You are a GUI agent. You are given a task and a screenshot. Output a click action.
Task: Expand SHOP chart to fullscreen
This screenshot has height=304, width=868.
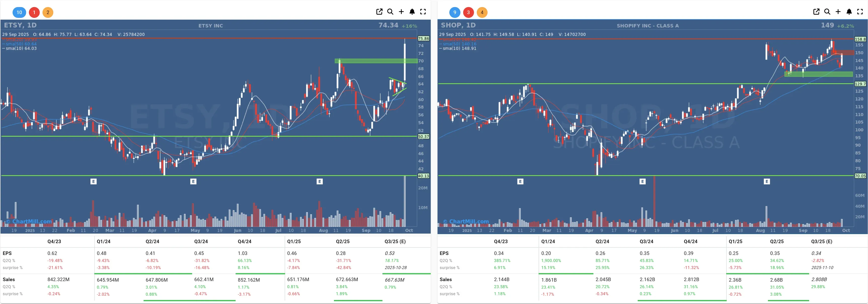coord(860,12)
